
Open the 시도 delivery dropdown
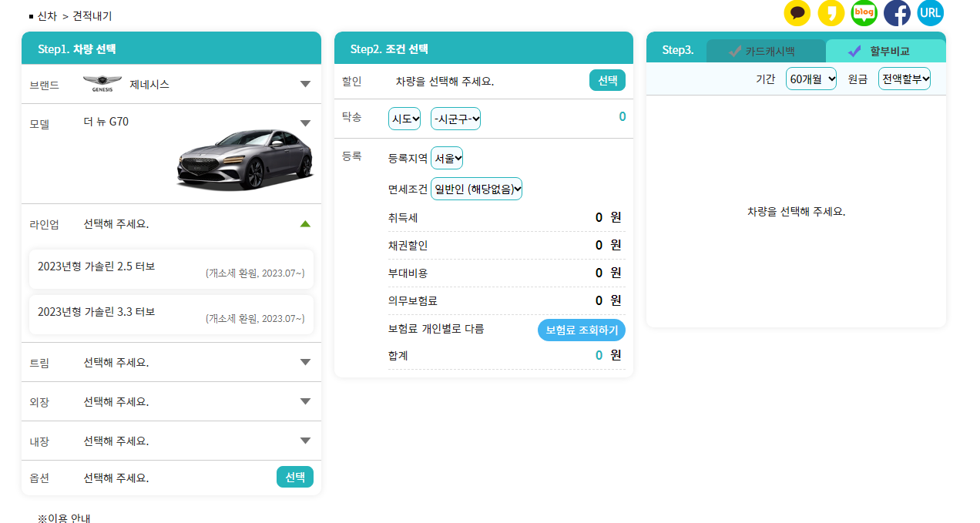[404, 119]
